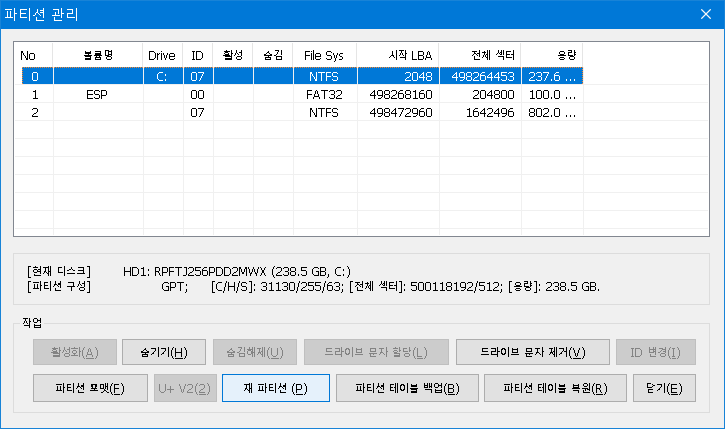The width and height of the screenshot is (725, 429).
Task: Click the 파티션 포맷(F) button
Action: (90, 388)
